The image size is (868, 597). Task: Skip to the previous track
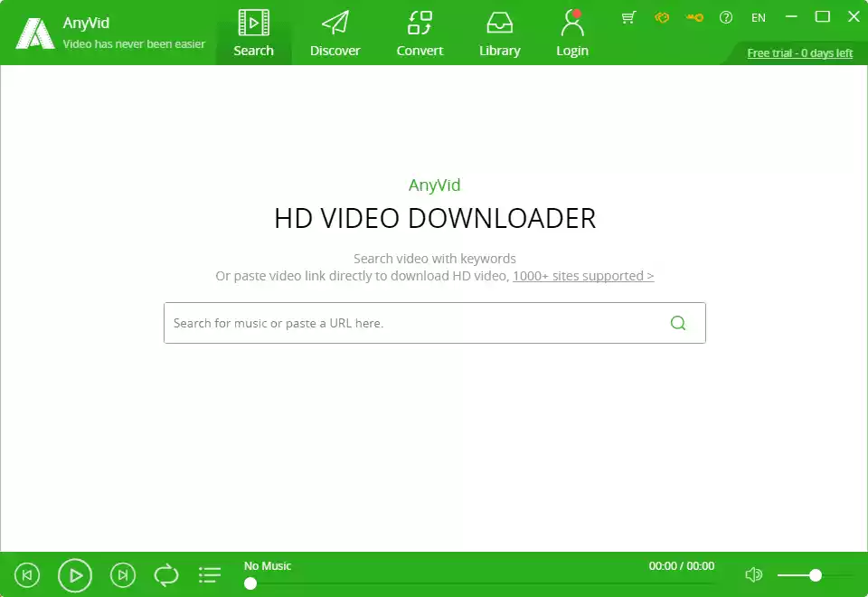click(x=27, y=575)
